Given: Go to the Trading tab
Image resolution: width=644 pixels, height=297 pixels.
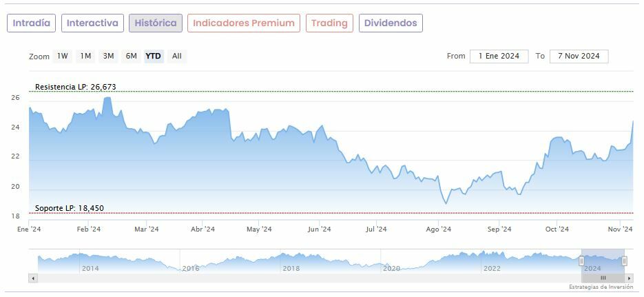Looking at the screenshot, I should click(x=329, y=23).
